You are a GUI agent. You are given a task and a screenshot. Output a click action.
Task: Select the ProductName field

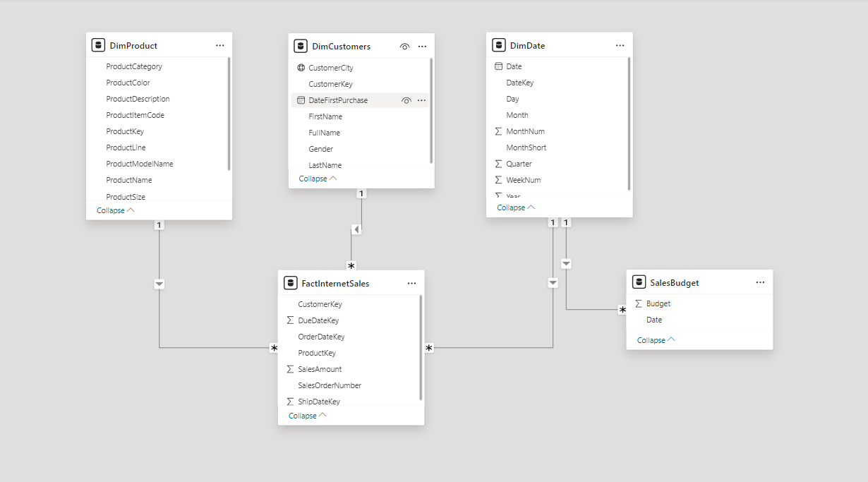(129, 180)
